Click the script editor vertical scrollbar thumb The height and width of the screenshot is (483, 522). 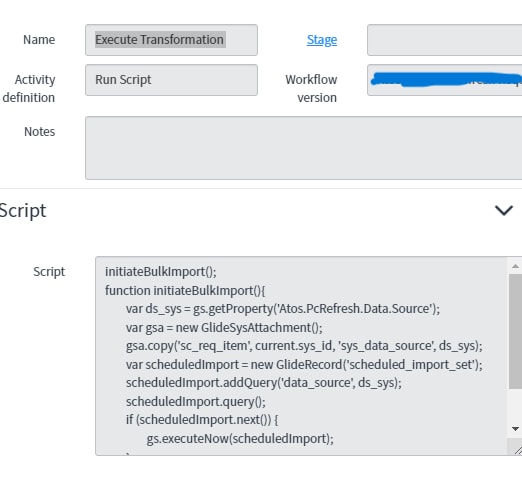pos(515,331)
